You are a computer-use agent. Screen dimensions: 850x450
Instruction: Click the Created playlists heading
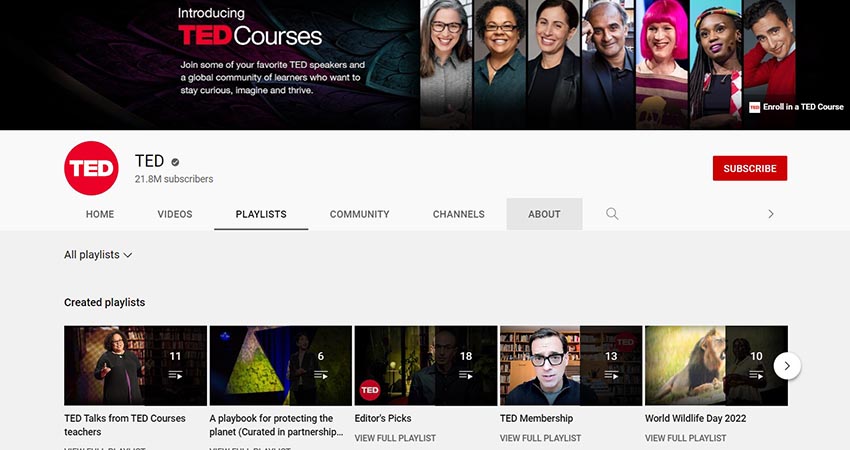[x=105, y=303]
